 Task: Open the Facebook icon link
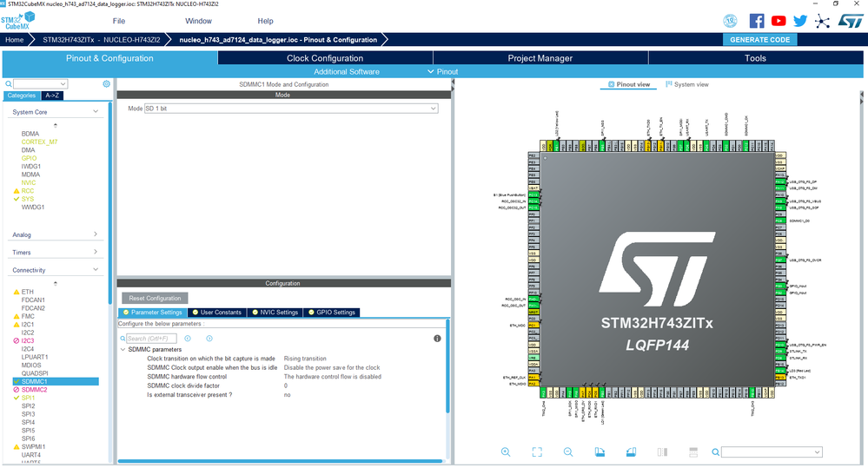pyautogui.click(x=757, y=21)
